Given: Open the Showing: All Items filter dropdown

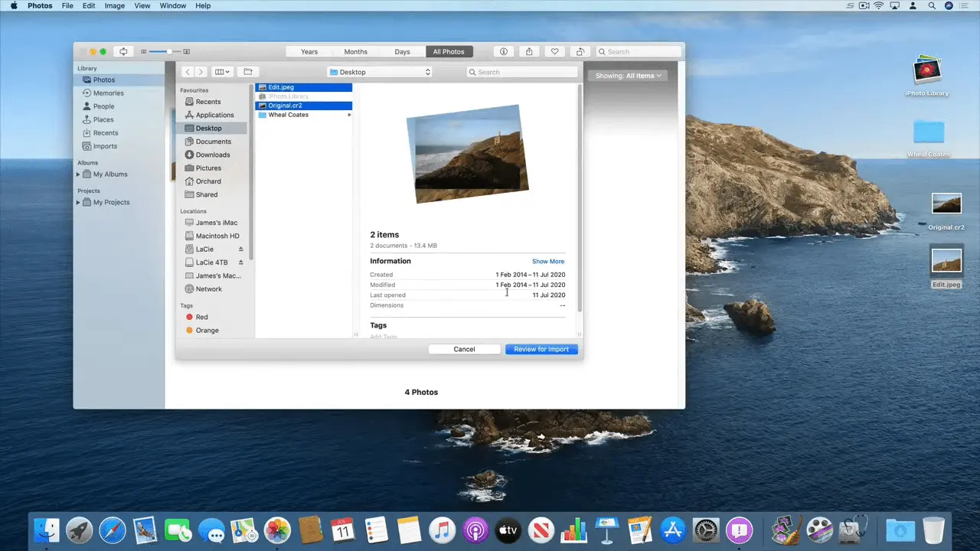Looking at the screenshot, I should (627, 75).
